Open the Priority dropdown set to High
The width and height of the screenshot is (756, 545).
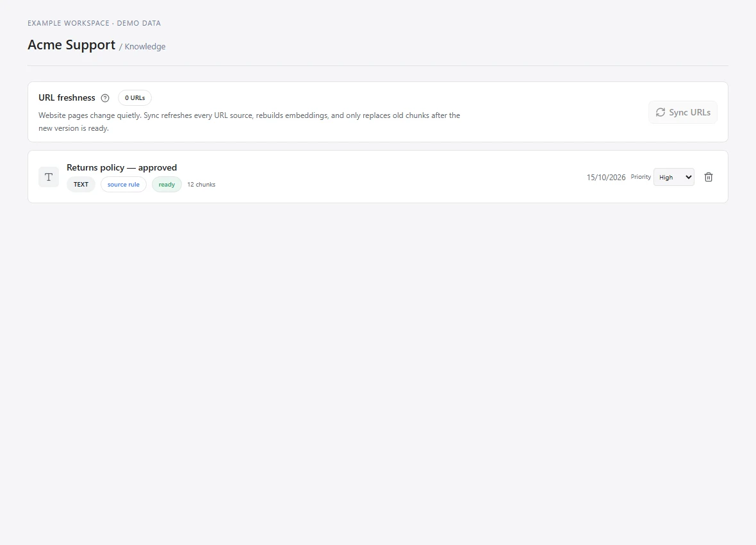(x=673, y=177)
